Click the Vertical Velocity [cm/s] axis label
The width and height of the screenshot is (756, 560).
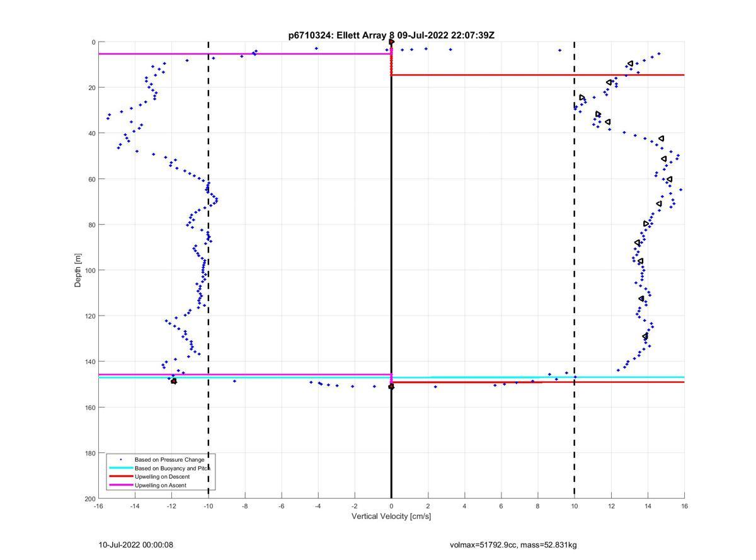391,517
